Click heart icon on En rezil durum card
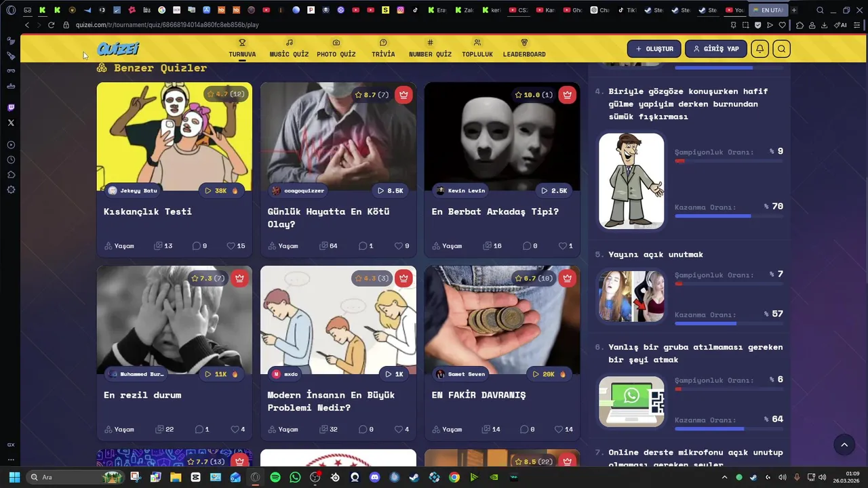 (x=235, y=429)
